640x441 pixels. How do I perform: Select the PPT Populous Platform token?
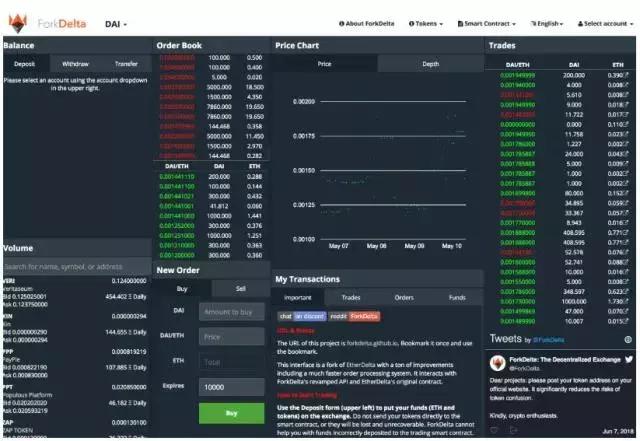76,399
